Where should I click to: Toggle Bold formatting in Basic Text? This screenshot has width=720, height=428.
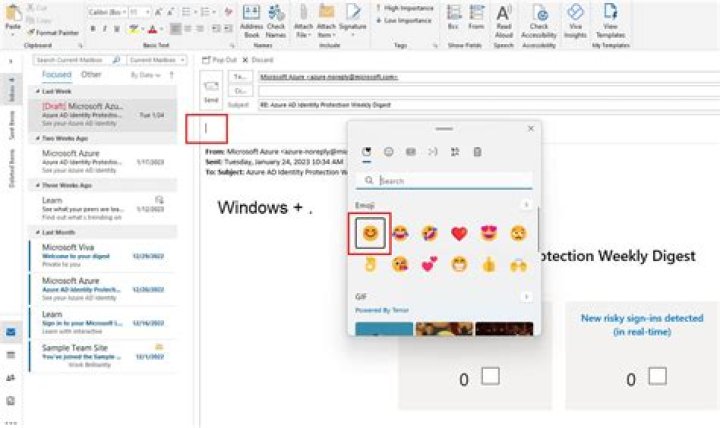(93, 29)
